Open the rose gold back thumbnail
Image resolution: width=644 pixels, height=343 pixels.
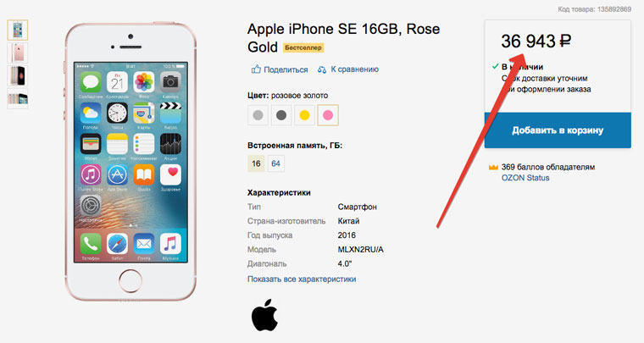[x=17, y=53]
